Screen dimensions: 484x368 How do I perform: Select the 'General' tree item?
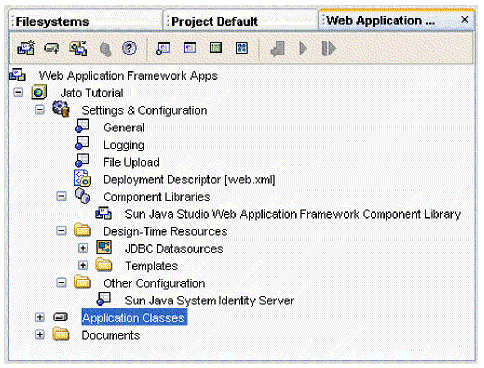pyautogui.click(x=124, y=128)
